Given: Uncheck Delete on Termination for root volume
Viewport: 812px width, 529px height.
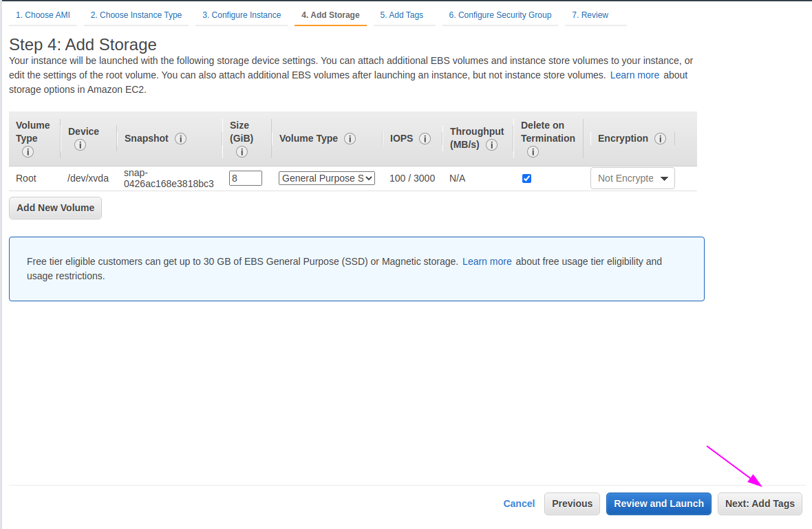Looking at the screenshot, I should click(527, 178).
